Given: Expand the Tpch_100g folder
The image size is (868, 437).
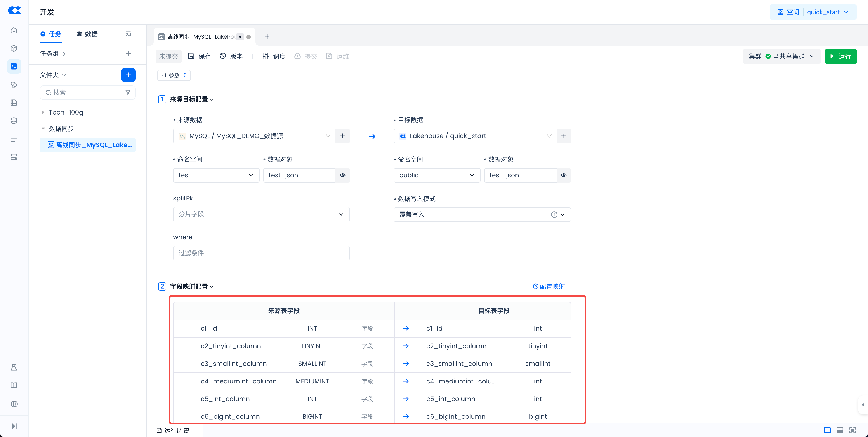Looking at the screenshot, I should coord(43,112).
